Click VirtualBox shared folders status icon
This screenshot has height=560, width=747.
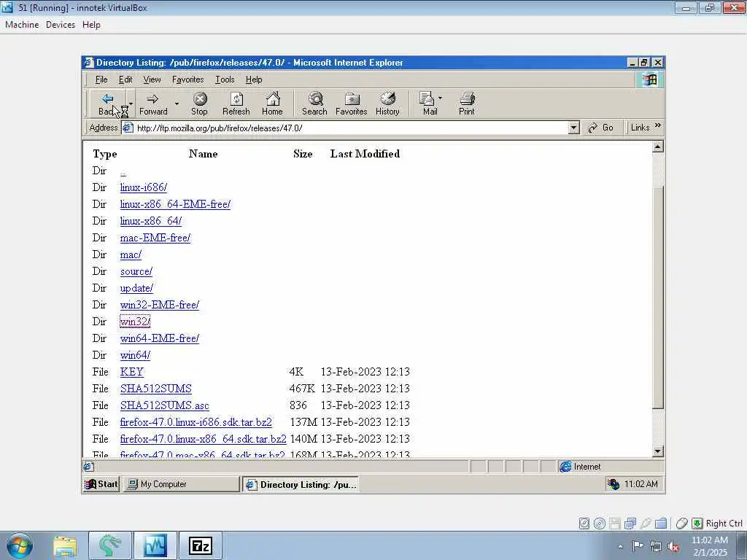tap(661, 524)
